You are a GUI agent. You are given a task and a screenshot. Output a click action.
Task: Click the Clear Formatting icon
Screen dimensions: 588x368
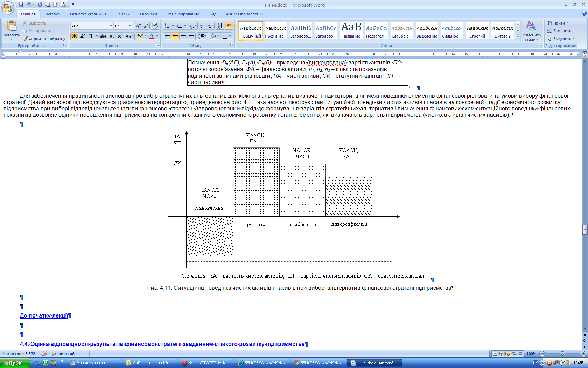click(155, 26)
